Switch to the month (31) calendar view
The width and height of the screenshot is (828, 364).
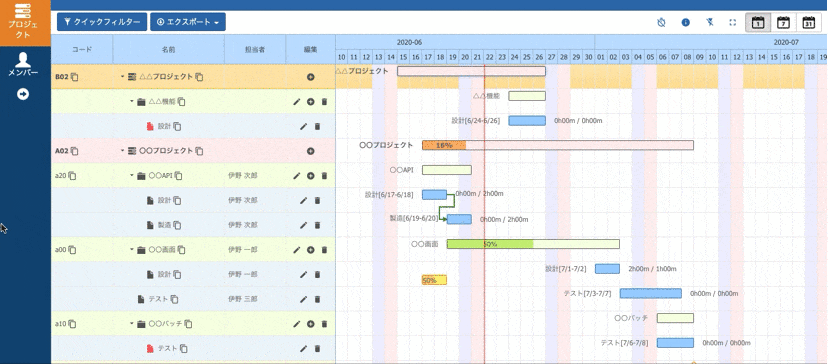809,23
